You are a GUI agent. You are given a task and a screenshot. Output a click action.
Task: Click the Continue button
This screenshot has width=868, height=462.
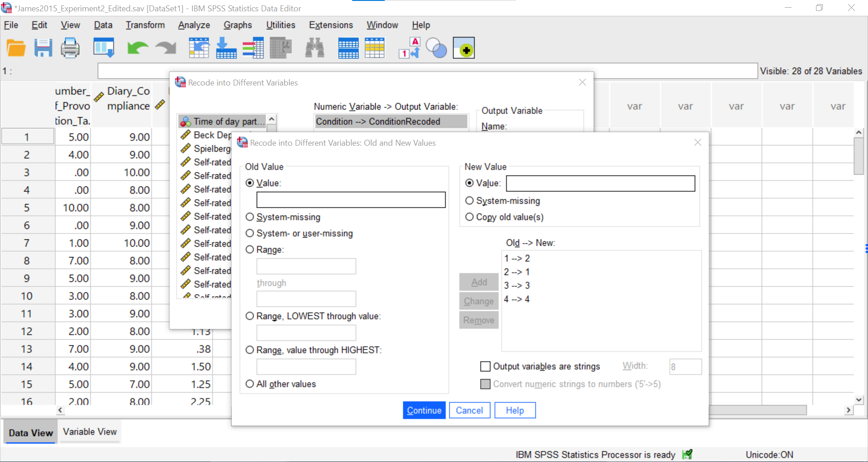point(424,410)
